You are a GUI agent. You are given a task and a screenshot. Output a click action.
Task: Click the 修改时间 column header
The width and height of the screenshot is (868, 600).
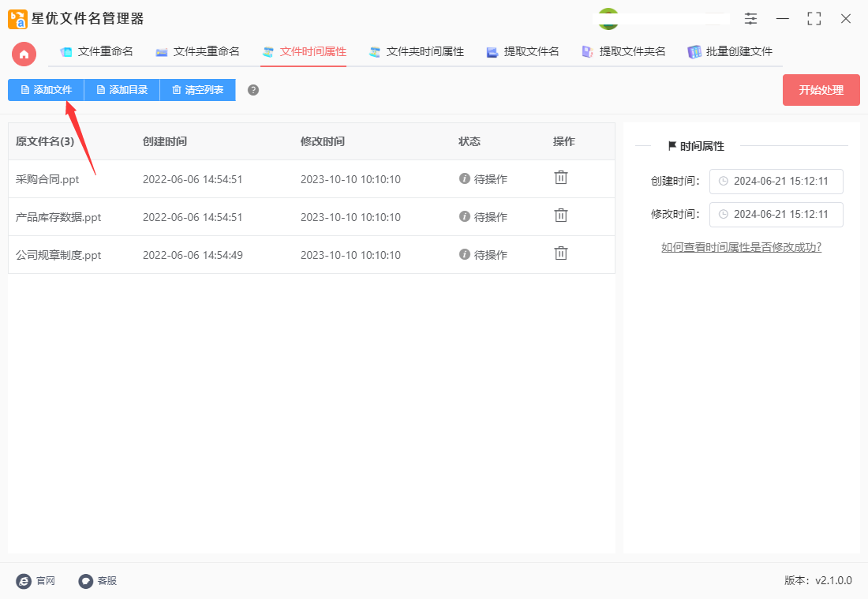click(x=323, y=141)
